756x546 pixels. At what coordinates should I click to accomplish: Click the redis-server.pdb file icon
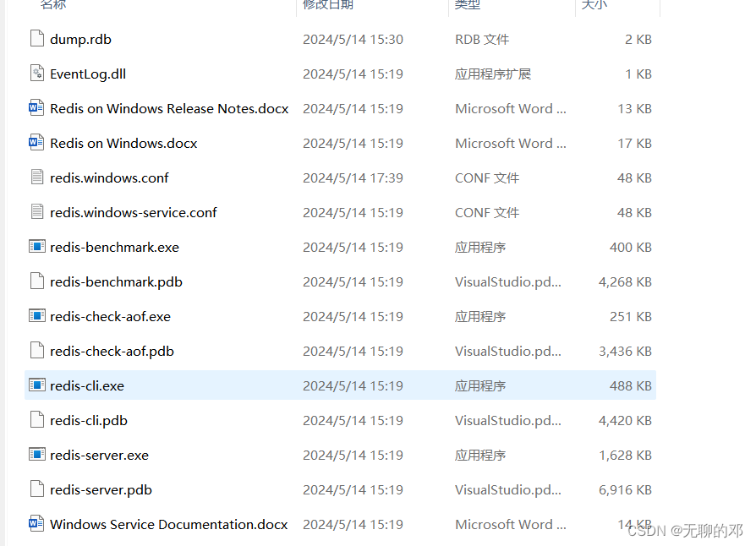[36, 489]
